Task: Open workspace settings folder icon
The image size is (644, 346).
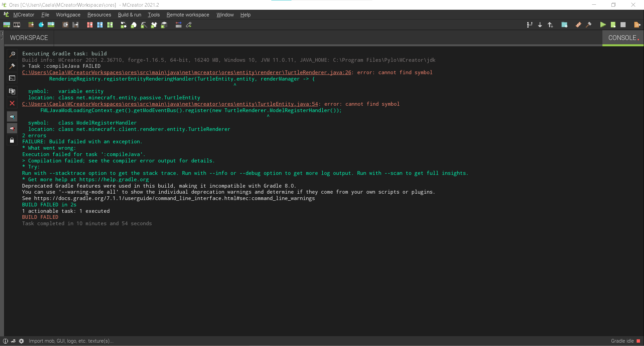Action: click(x=565, y=25)
